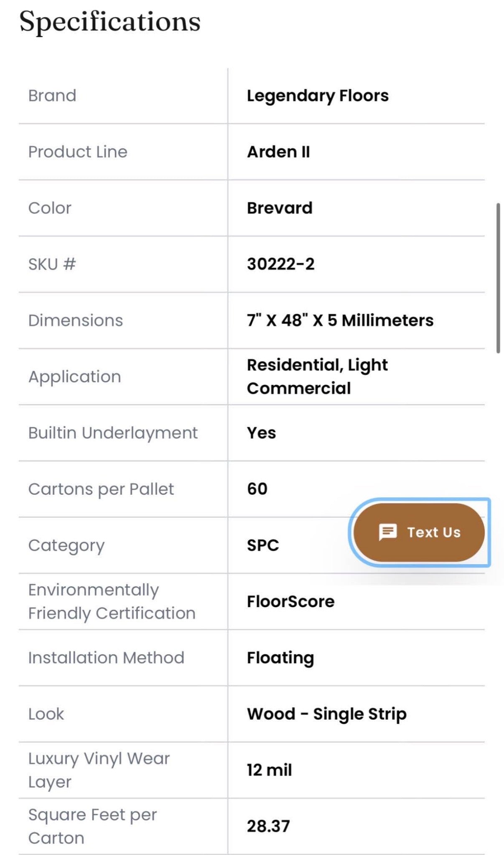The width and height of the screenshot is (504, 855).
Task: Click the Specifications heading
Action: click(x=110, y=22)
